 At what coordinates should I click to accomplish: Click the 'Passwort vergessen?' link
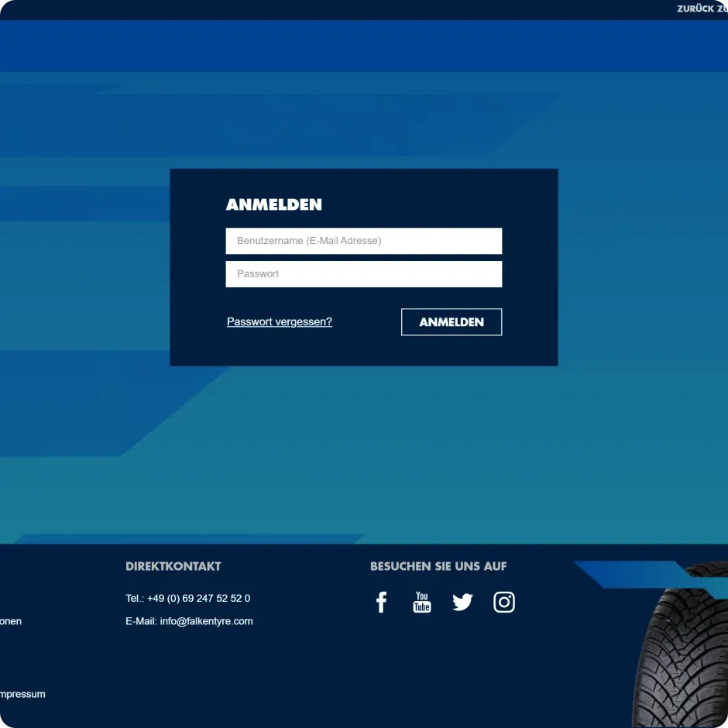point(279,322)
